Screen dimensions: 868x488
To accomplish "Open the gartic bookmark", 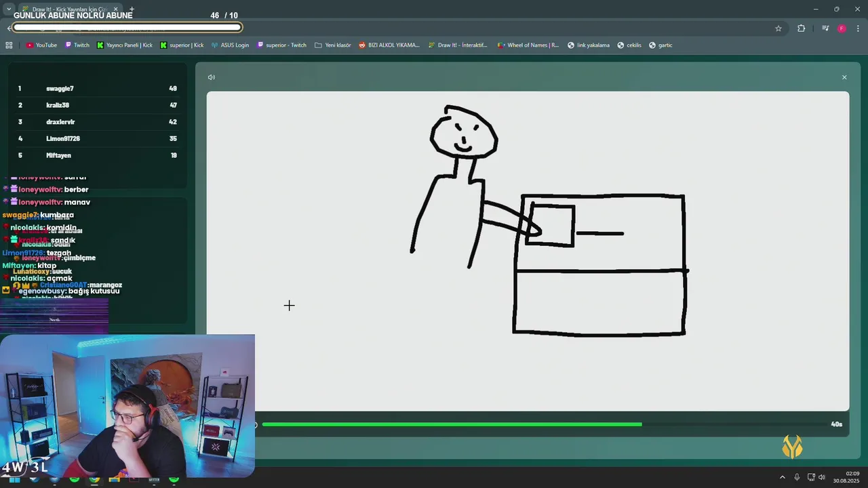I will pos(660,45).
